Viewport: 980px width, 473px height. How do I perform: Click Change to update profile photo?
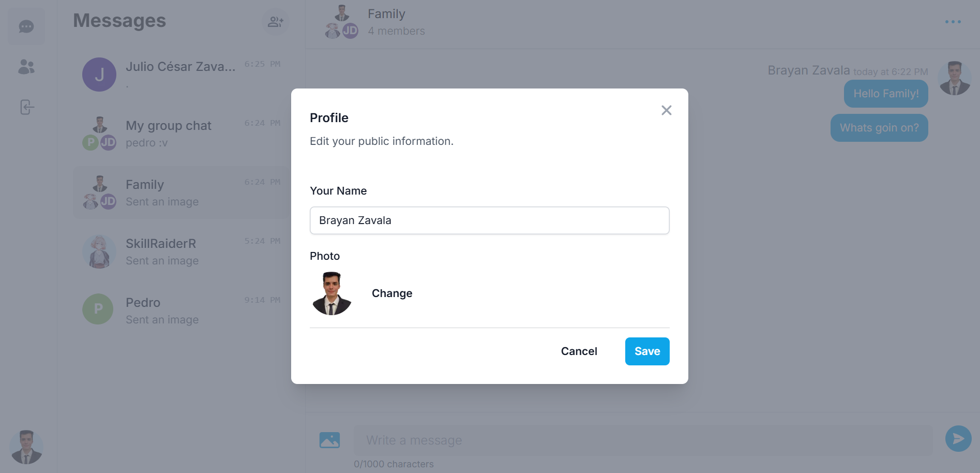click(x=392, y=293)
